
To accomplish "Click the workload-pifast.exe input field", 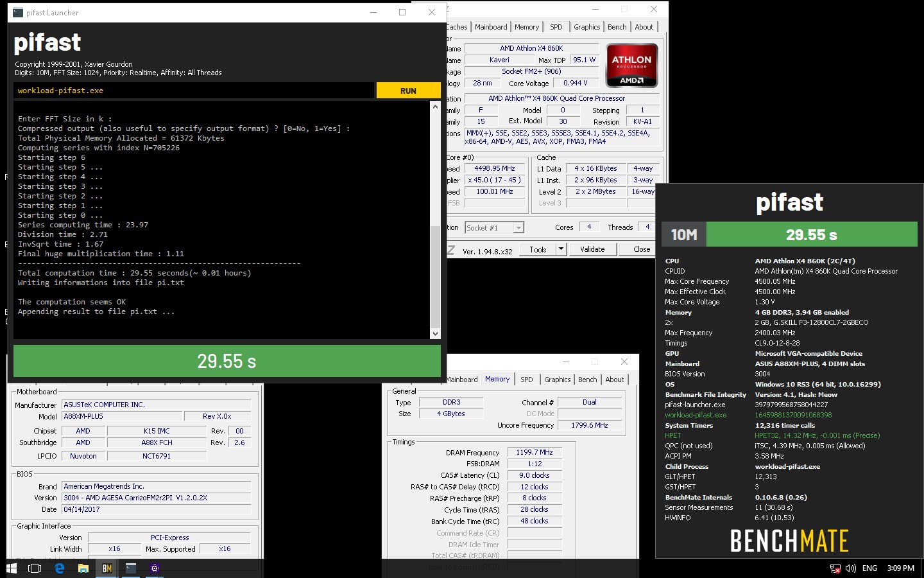I will click(193, 91).
